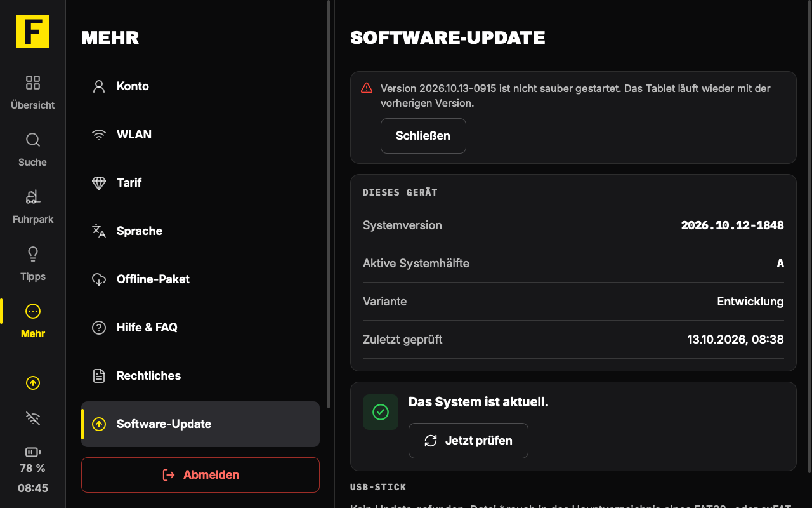Select the Mehr ellipsis icon
The image size is (812, 508).
click(33, 311)
